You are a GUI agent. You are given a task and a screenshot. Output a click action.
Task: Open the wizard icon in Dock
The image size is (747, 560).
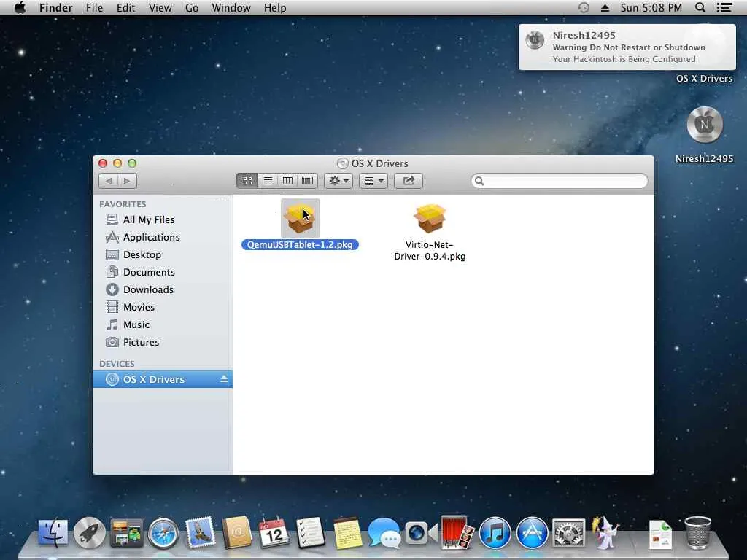pyautogui.click(x=605, y=532)
